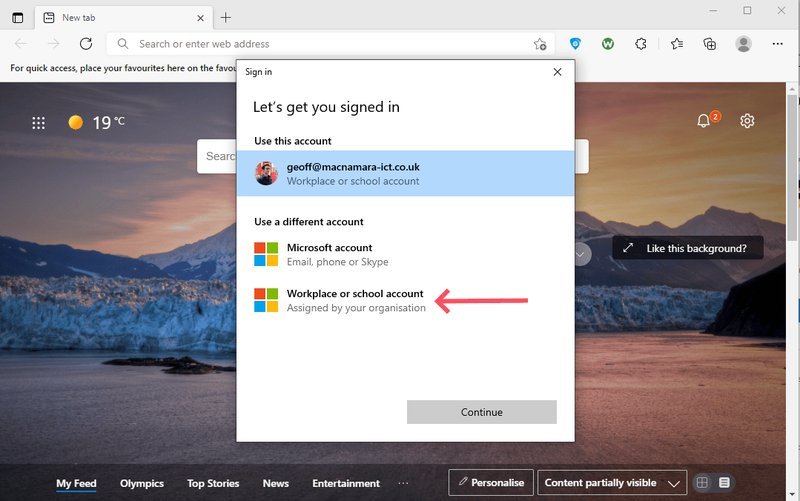Open Content partially visible dropdown
800x501 pixels.
tap(612, 483)
